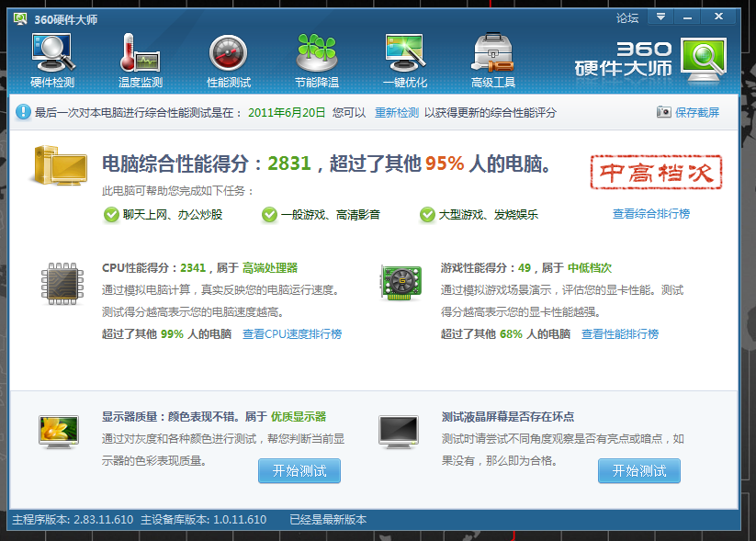
Task: Click the 主设备库版本: 1.0.11.610 status text
Action: coord(203,520)
